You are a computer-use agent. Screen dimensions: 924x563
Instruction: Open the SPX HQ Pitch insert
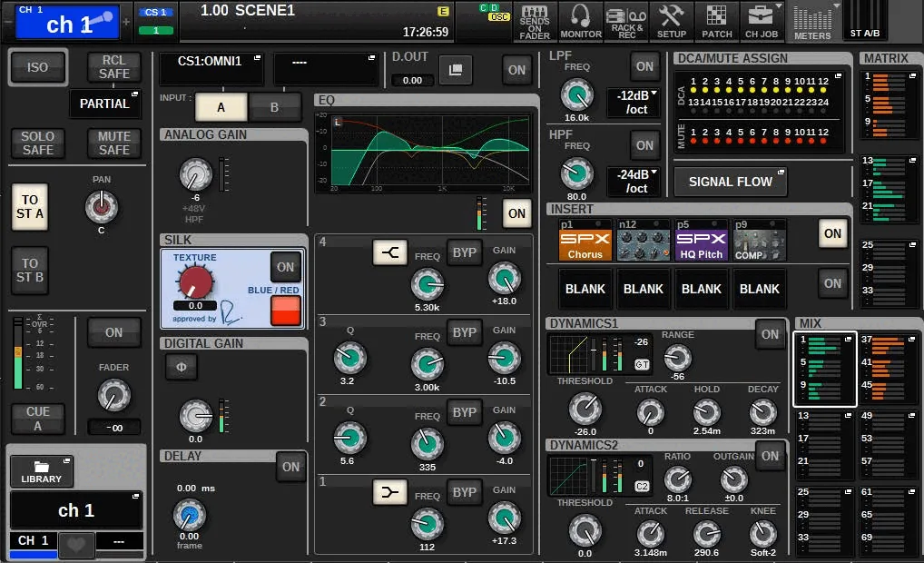pos(702,241)
